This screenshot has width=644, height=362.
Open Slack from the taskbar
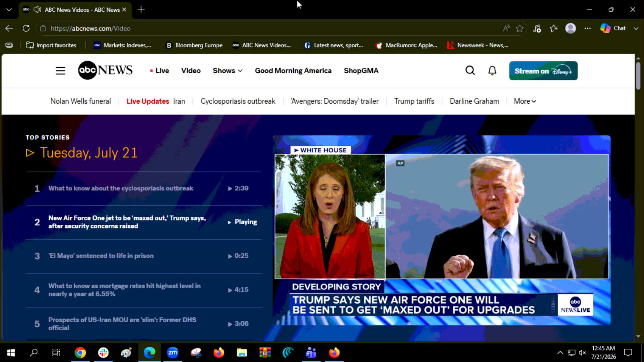click(x=103, y=353)
